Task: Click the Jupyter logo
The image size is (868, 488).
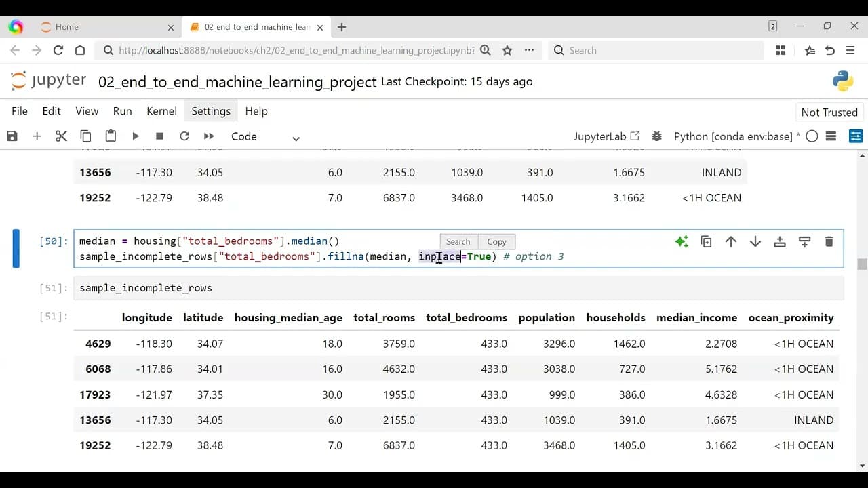Action: pos(49,81)
